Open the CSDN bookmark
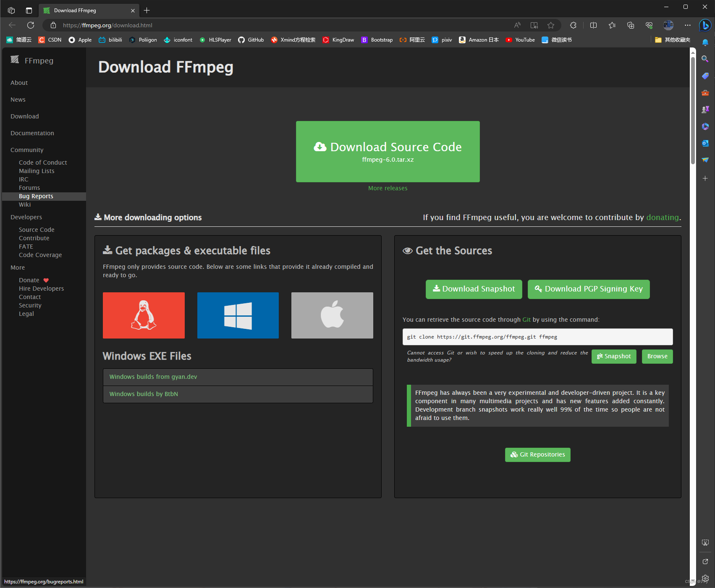The image size is (715, 588). pos(50,40)
